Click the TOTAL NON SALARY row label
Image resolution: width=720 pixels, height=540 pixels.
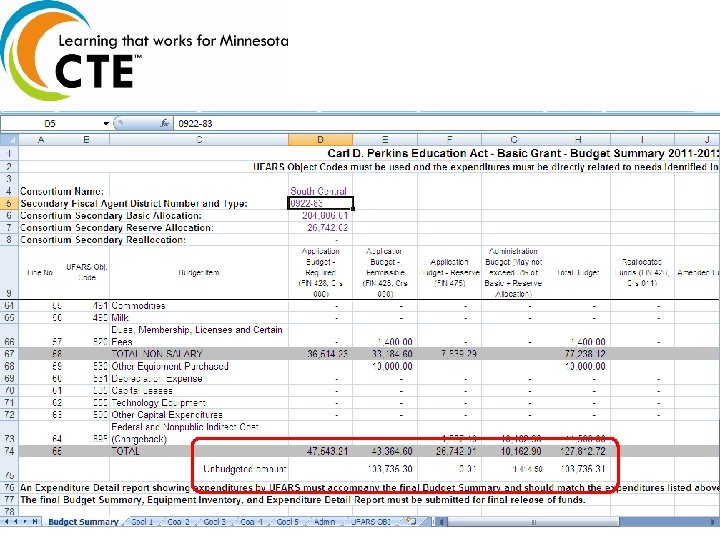[x=157, y=354]
